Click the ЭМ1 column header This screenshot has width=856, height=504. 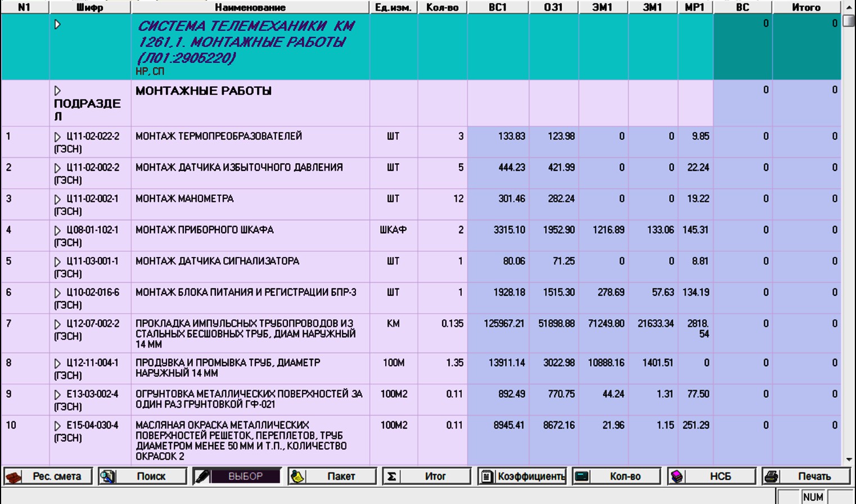point(603,7)
